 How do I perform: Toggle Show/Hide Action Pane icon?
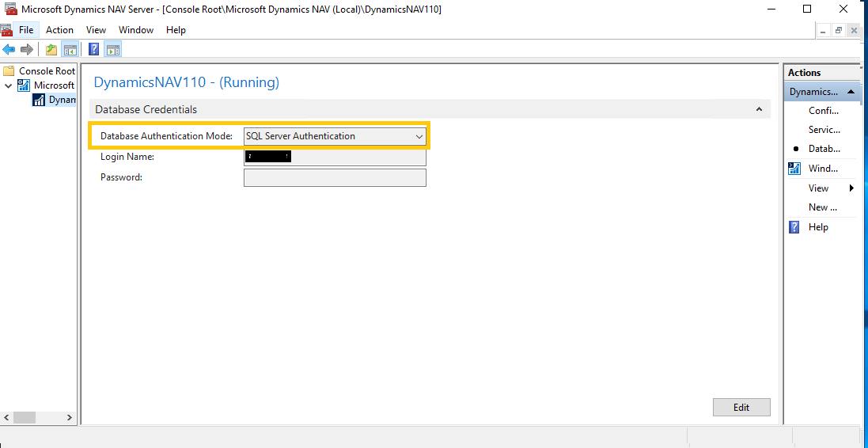pyautogui.click(x=113, y=50)
